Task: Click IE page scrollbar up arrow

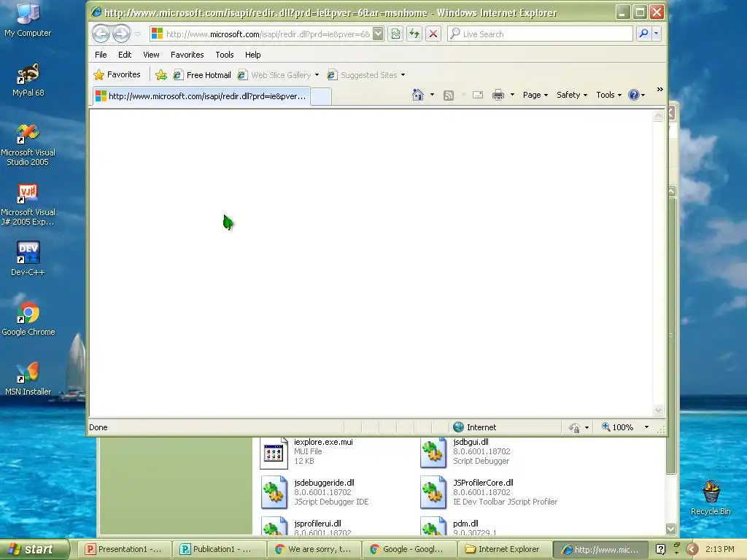Action: click(659, 116)
